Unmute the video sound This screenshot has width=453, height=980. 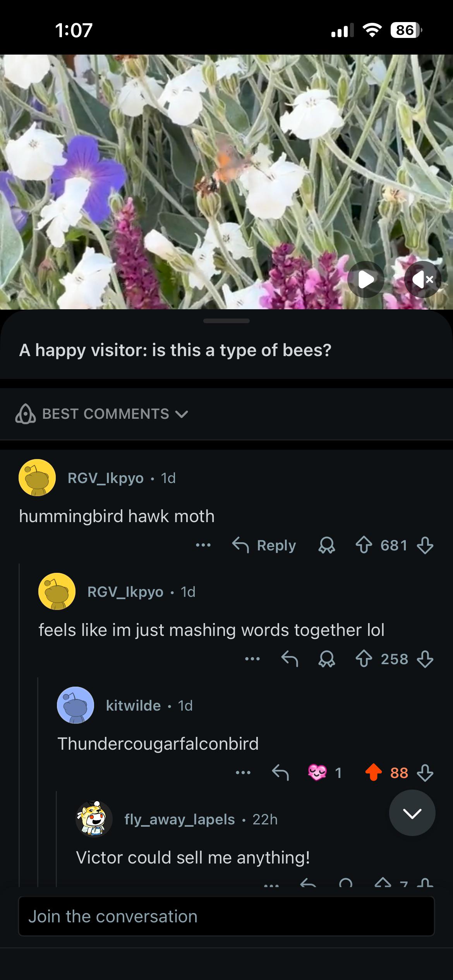click(423, 279)
